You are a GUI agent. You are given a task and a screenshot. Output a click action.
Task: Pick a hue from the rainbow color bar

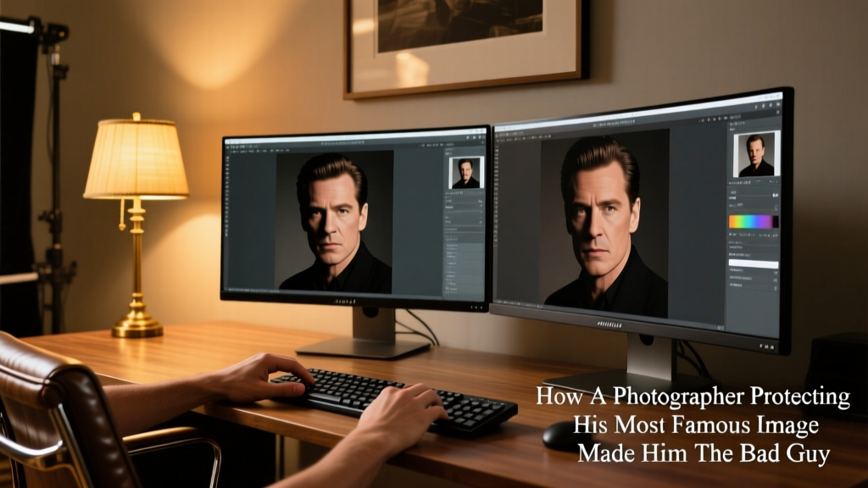tap(754, 221)
